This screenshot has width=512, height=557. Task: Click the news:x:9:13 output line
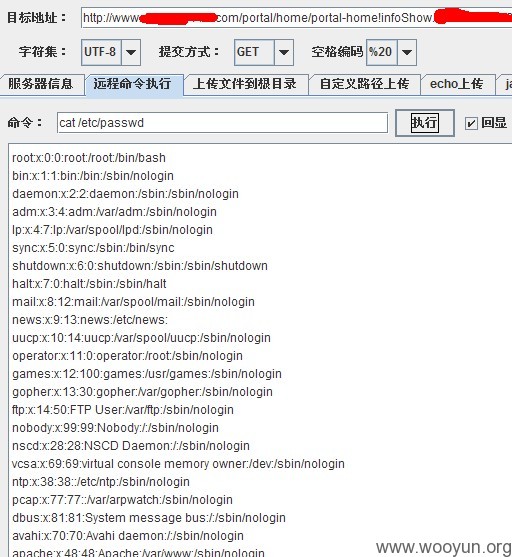[x=90, y=320]
